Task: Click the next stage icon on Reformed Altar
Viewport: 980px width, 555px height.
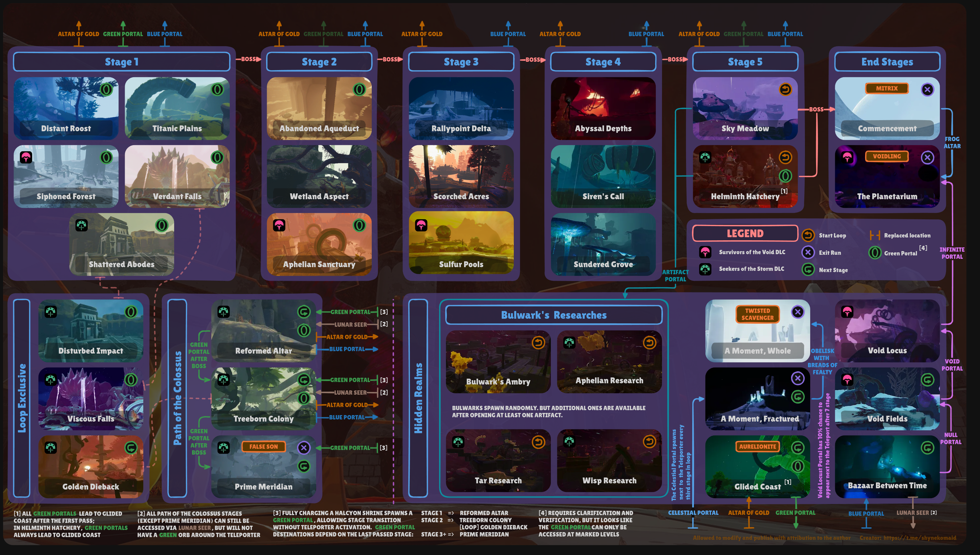Action: click(x=304, y=312)
